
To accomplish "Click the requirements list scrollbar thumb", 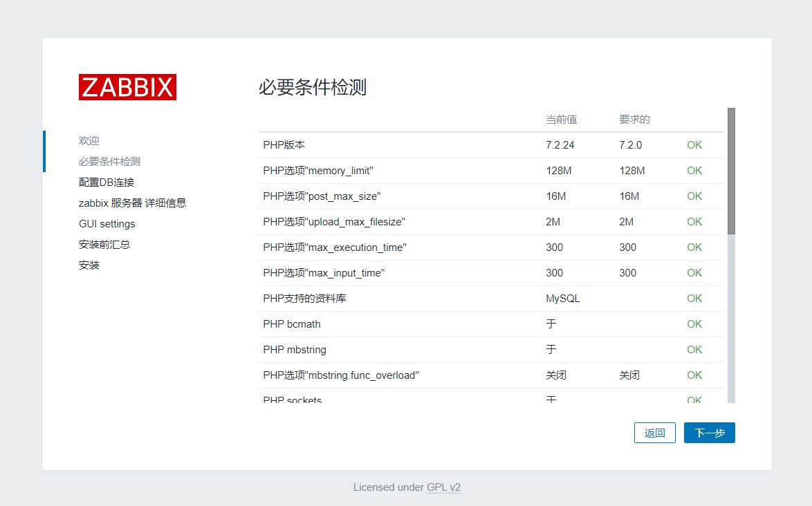I will point(731,171).
